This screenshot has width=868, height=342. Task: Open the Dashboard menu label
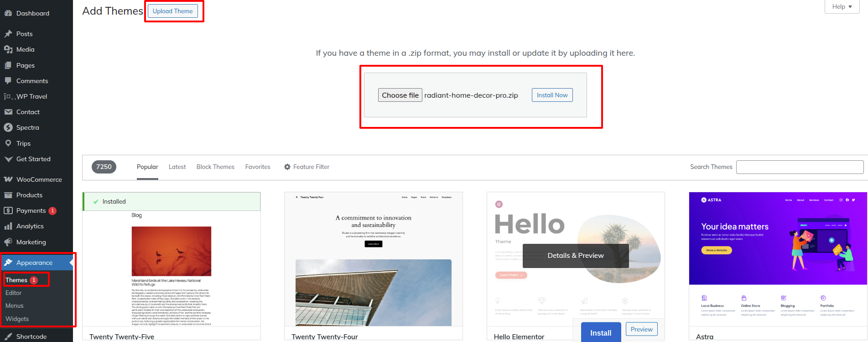tap(33, 13)
